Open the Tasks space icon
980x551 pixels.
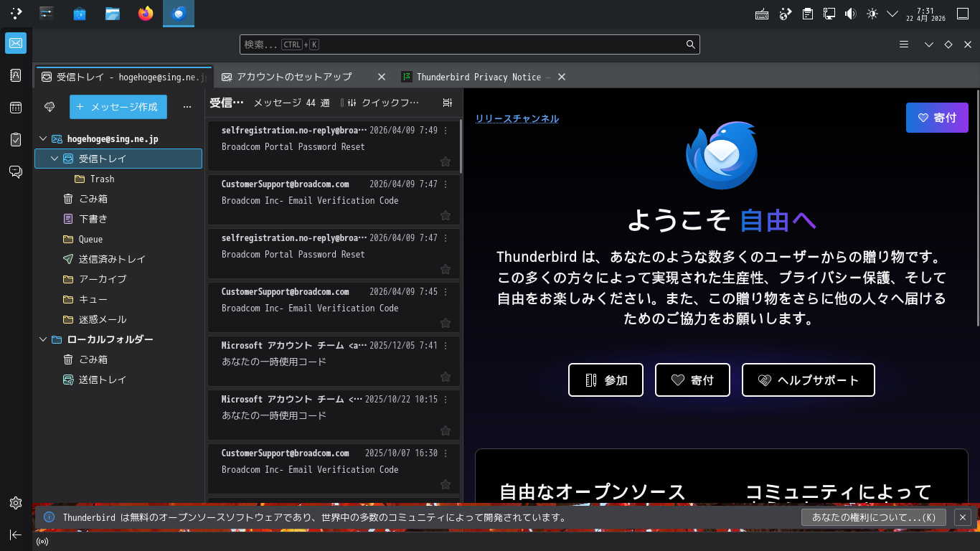click(16, 139)
